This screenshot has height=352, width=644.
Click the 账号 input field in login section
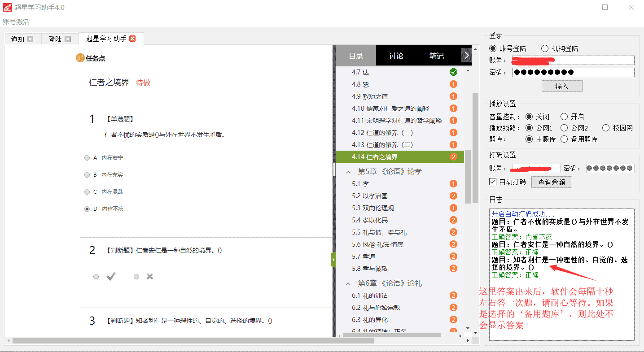(x=573, y=61)
